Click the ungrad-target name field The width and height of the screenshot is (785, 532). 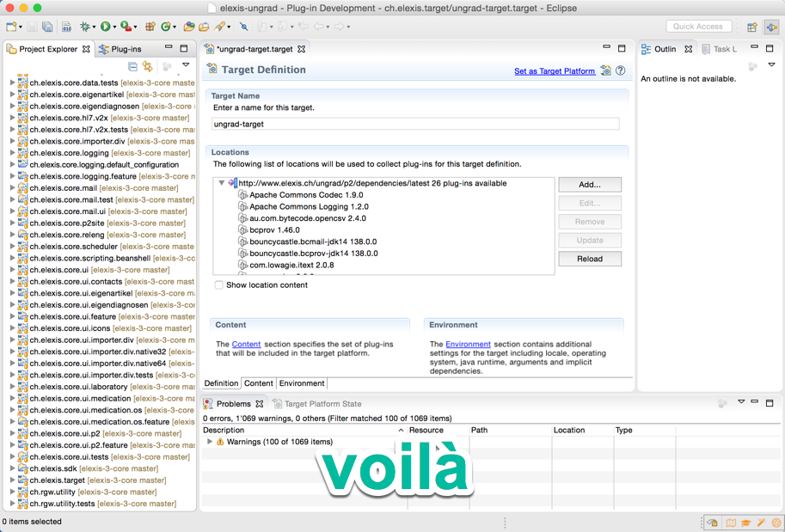[415, 124]
